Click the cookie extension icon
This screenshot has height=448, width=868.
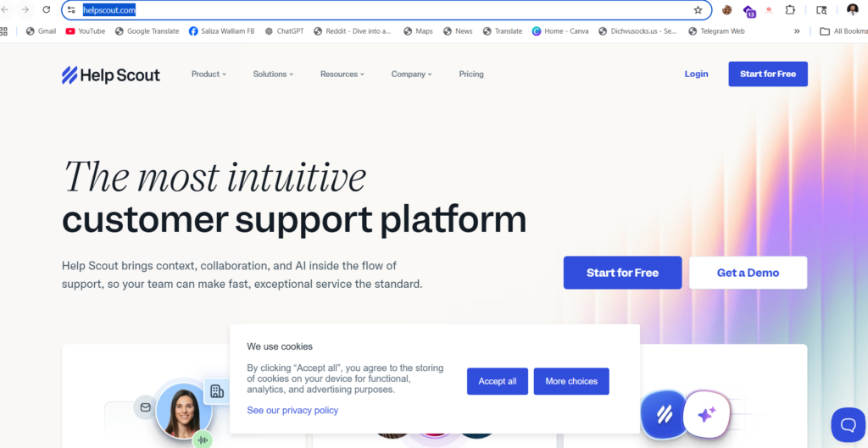[726, 9]
